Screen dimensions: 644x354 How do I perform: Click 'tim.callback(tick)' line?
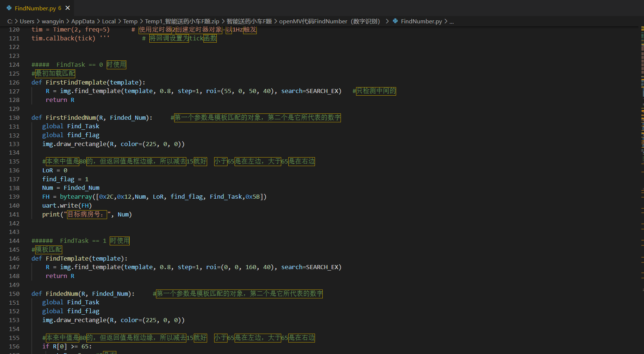63,38
